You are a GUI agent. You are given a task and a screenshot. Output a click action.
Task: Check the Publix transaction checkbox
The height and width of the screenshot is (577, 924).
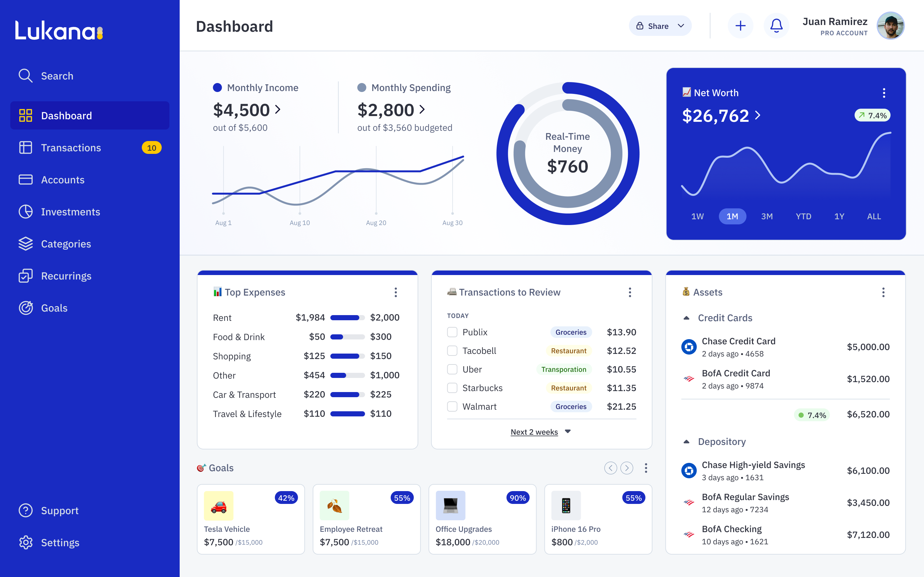(x=452, y=332)
